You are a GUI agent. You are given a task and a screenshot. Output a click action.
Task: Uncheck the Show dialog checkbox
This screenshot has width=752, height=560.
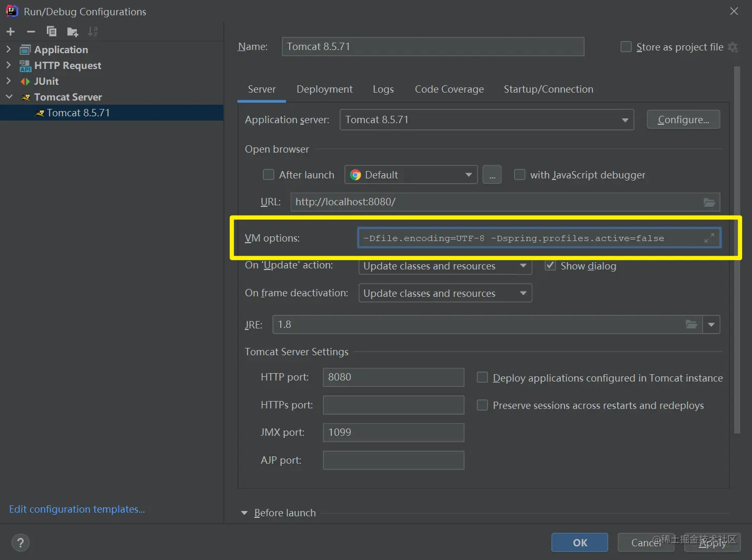click(550, 265)
